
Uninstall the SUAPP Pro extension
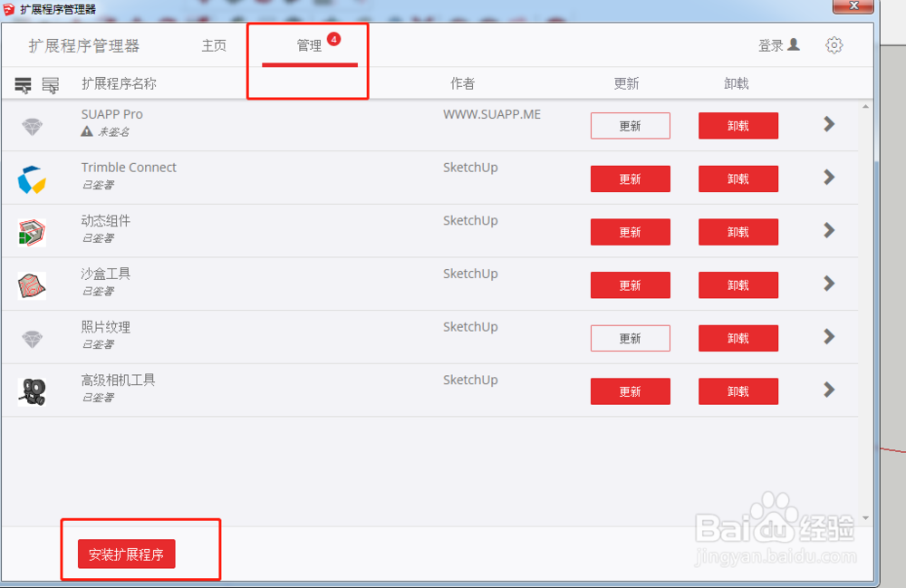(x=738, y=126)
